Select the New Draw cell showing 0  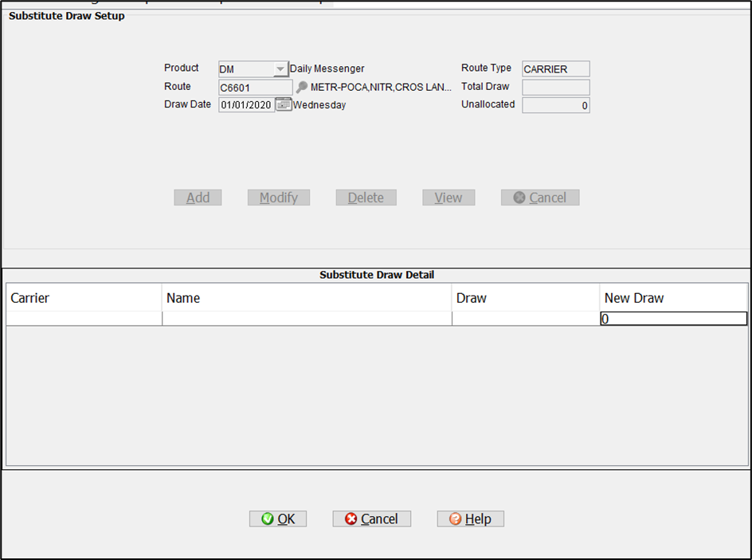(x=673, y=319)
